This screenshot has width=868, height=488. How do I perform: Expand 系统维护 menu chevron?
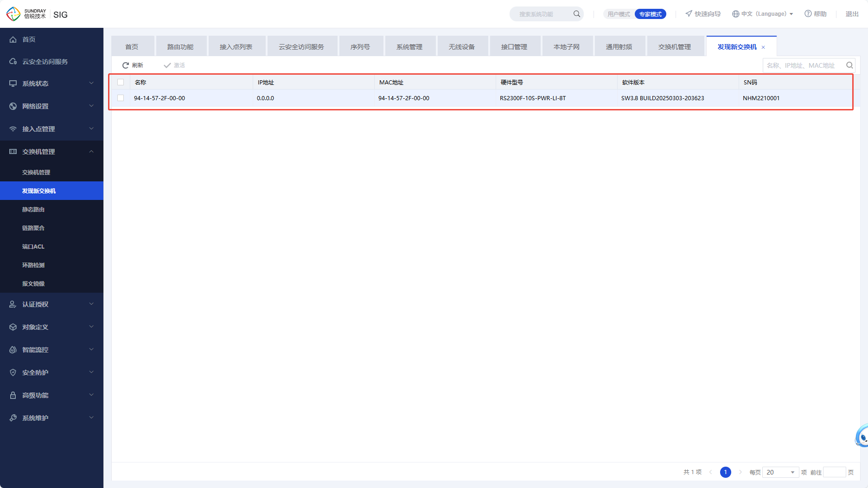pyautogui.click(x=91, y=417)
